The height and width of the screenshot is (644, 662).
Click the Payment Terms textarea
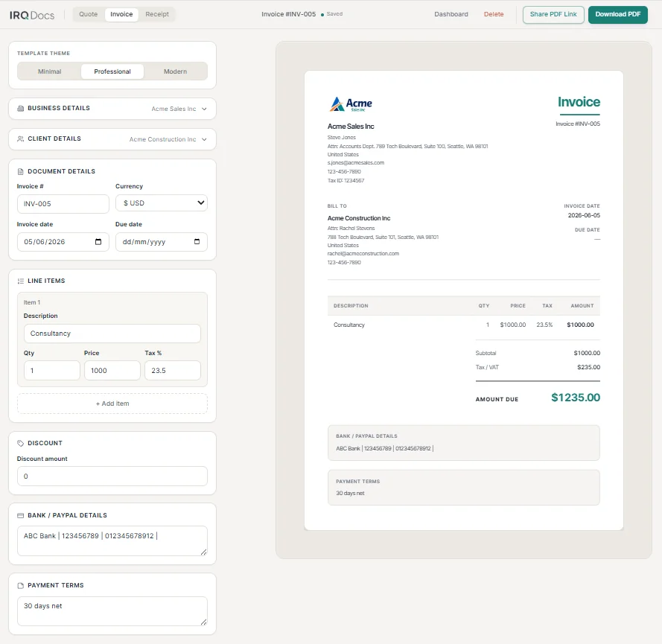112,611
